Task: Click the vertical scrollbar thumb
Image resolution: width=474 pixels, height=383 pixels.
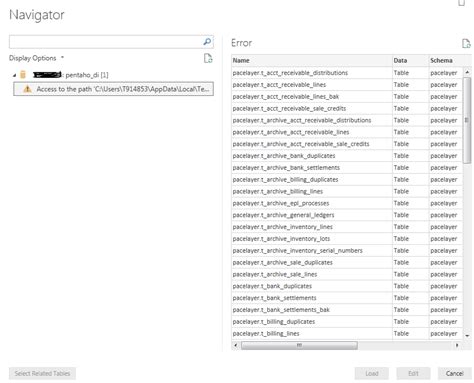Action: point(467,120)
